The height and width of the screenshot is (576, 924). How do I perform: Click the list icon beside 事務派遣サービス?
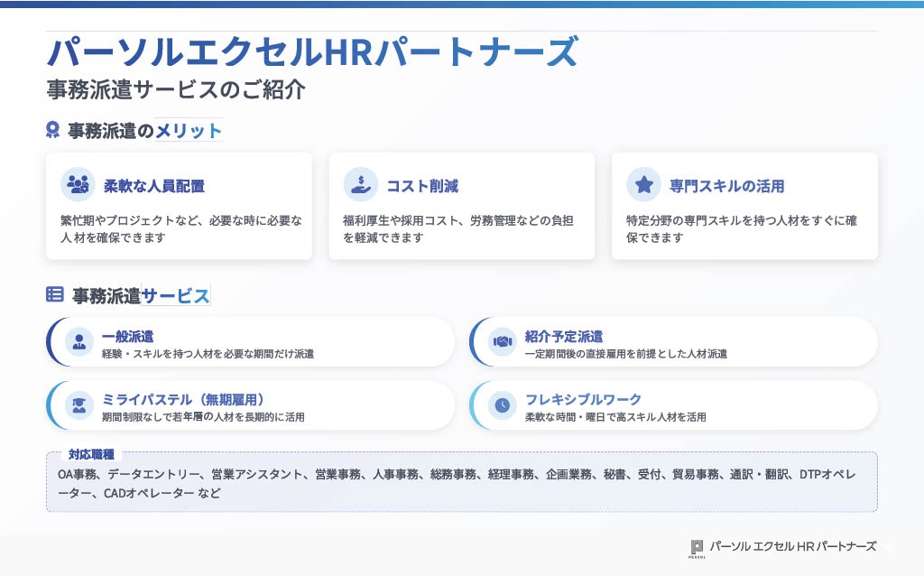point(55,294)
